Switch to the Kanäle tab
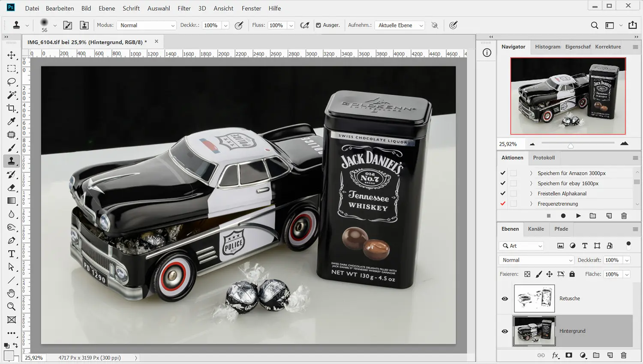This screenshot has height=364, width=643. (x=536, y=229)
